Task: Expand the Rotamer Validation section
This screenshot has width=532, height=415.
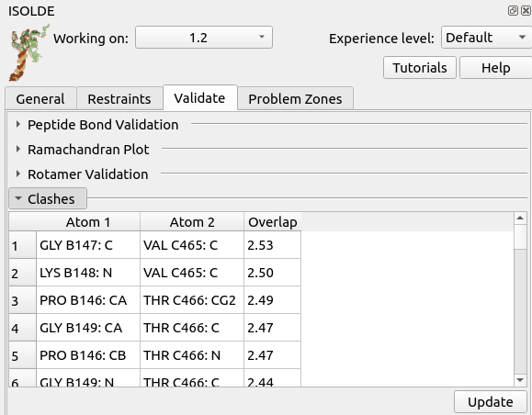Action: pyautogui.click(x=82, y=174)
